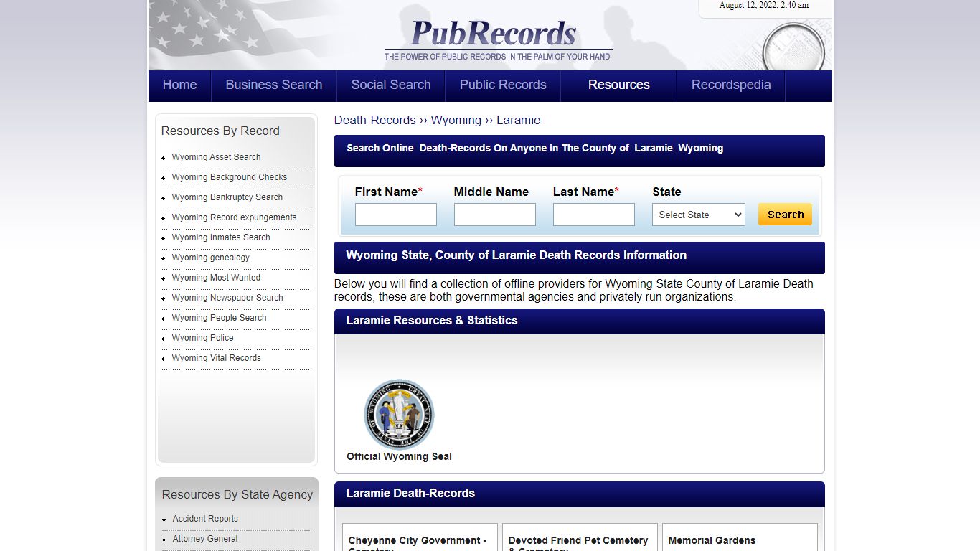Open Wyoming People Search link
Screen dimensions: 980x551
pyautogui.click(x=219, y=318)
